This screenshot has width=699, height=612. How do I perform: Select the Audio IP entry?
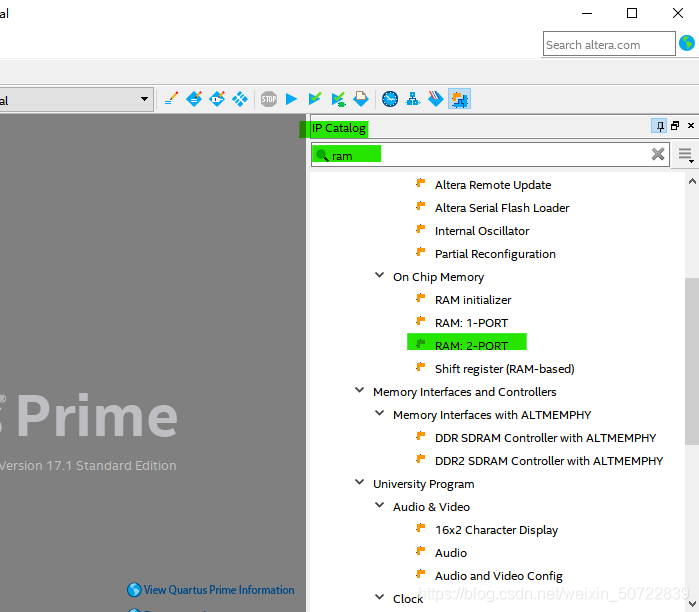tap(451, 553)
